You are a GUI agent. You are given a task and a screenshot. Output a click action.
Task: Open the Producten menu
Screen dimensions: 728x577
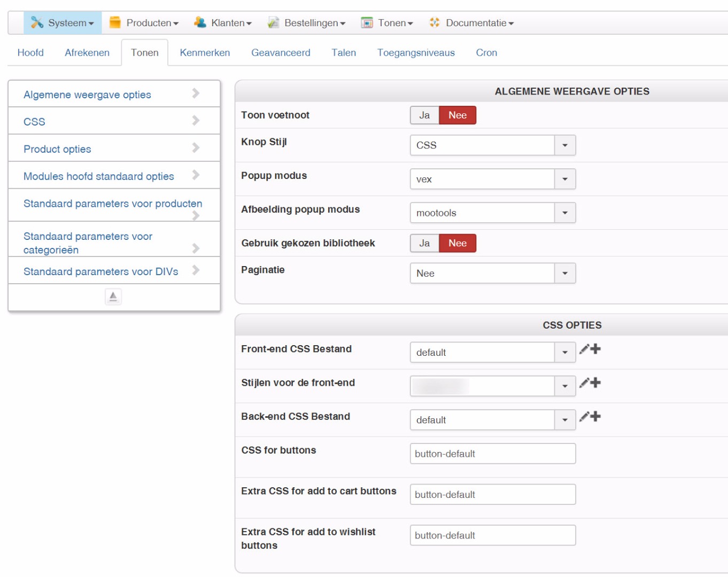[144, 23]
